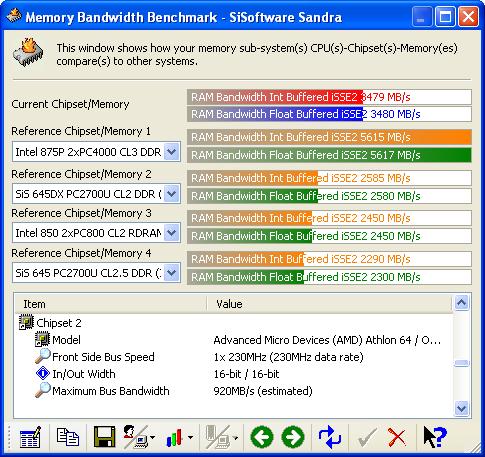485x457 pixels.
Task: Go back with the green left arrow
Action: coord(262,437)
